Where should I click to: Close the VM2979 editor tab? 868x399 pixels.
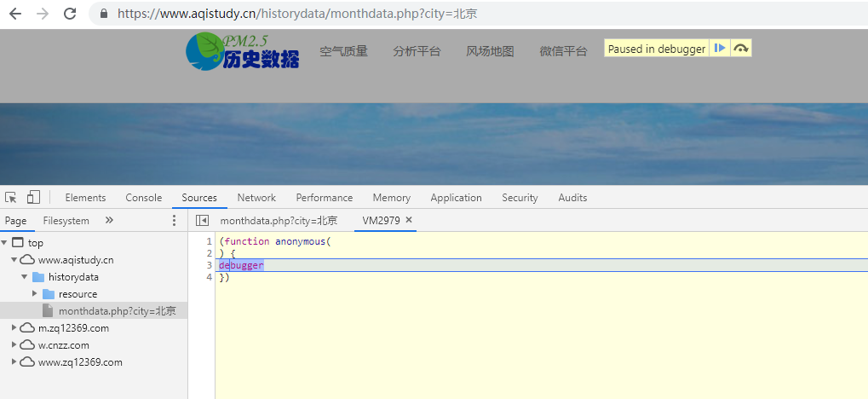pos(409,220)
